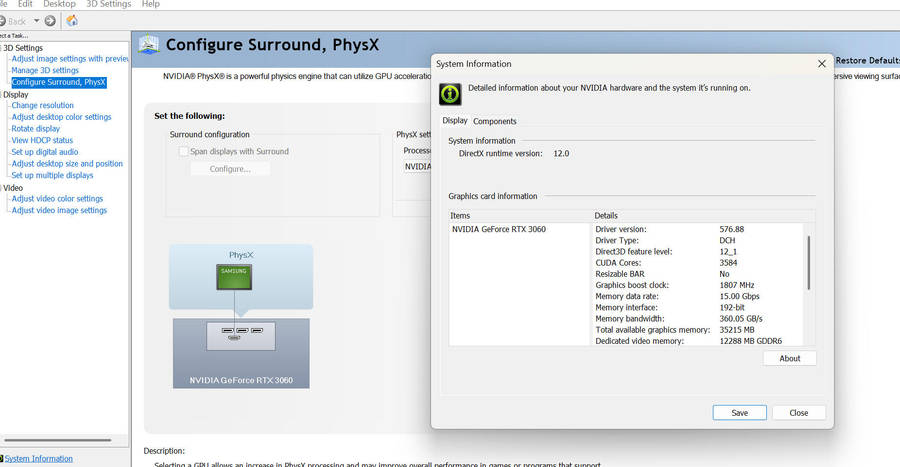Select Manage 3D settings in tree
The width and height of the screenshot is (900, 467).
click(45, 70)
